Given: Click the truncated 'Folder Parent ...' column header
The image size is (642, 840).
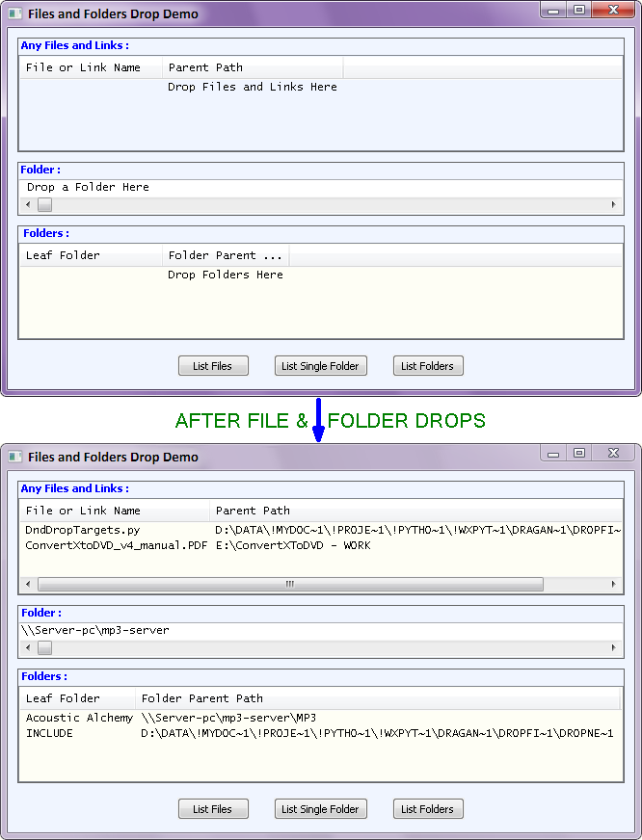Looking at the screenshot, I should tap(226, 255).
